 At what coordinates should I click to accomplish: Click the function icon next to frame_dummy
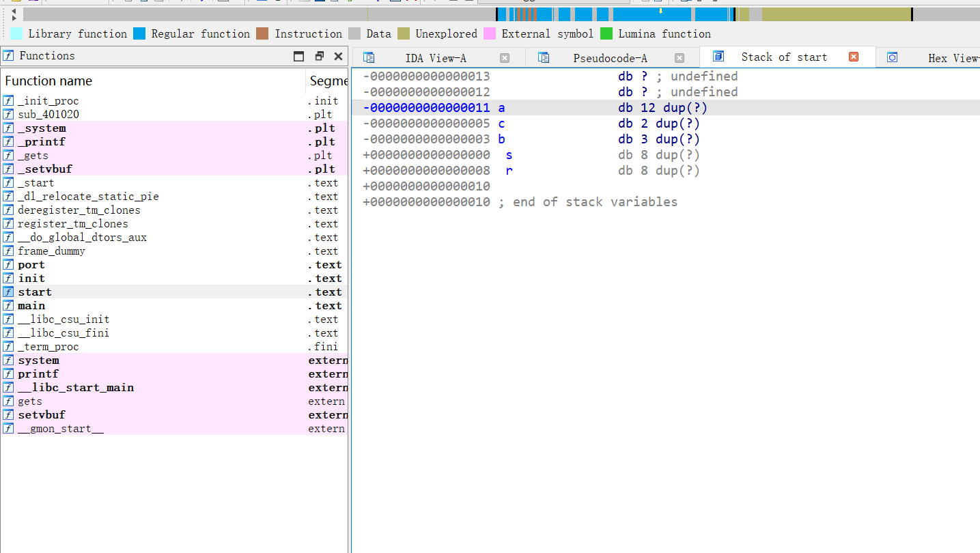(x=8, y=251)
